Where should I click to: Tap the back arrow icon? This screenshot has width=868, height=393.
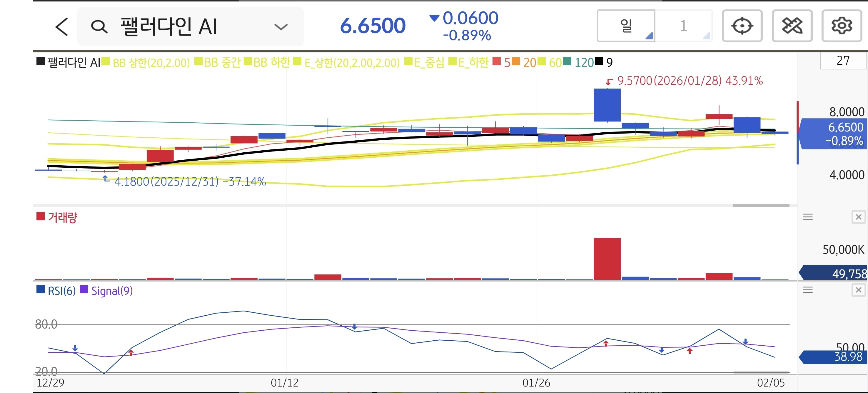click(62, 27)
